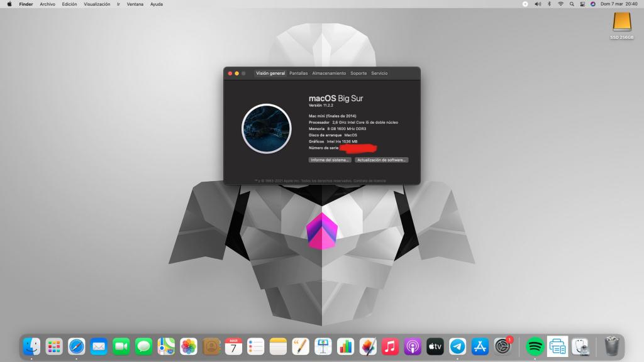Switch to the Pantallas tab
This screenshot has height=362, width=644.
[299, 73]
